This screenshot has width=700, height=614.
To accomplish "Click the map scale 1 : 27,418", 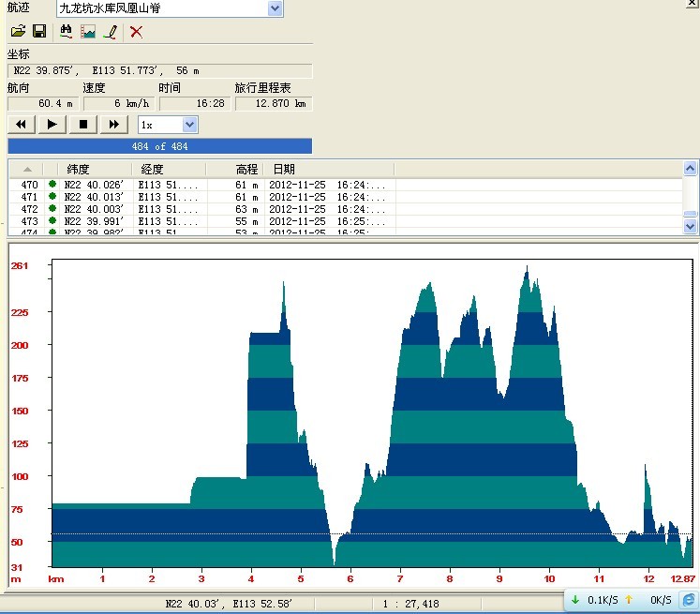I will click(410, 604).
